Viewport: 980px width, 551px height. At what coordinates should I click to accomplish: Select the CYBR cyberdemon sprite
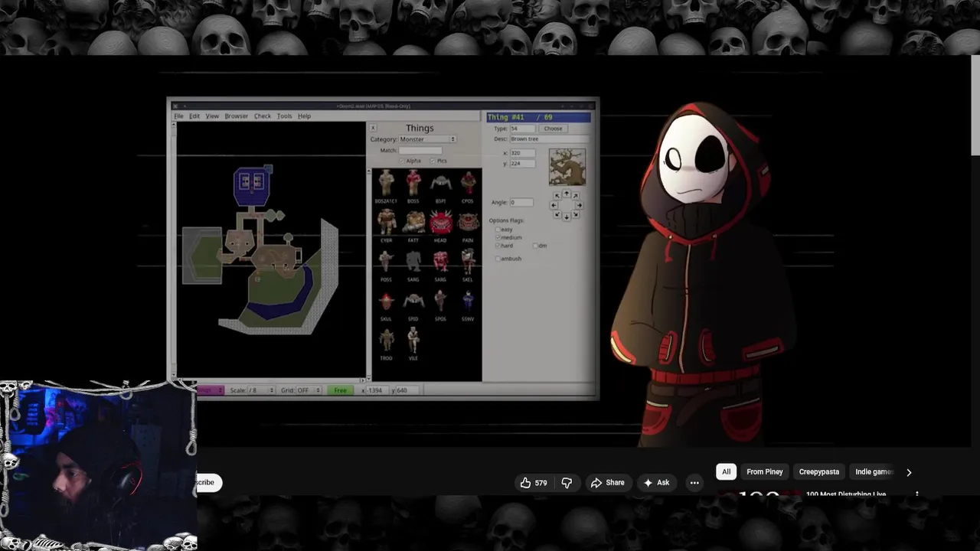(386, 222)
